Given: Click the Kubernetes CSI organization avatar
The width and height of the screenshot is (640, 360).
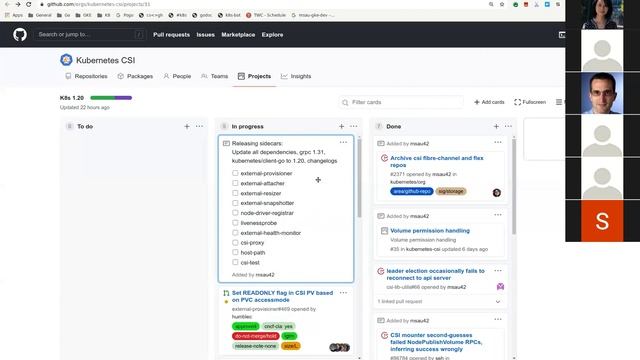Looking at the screenshot, I should 66,60.
